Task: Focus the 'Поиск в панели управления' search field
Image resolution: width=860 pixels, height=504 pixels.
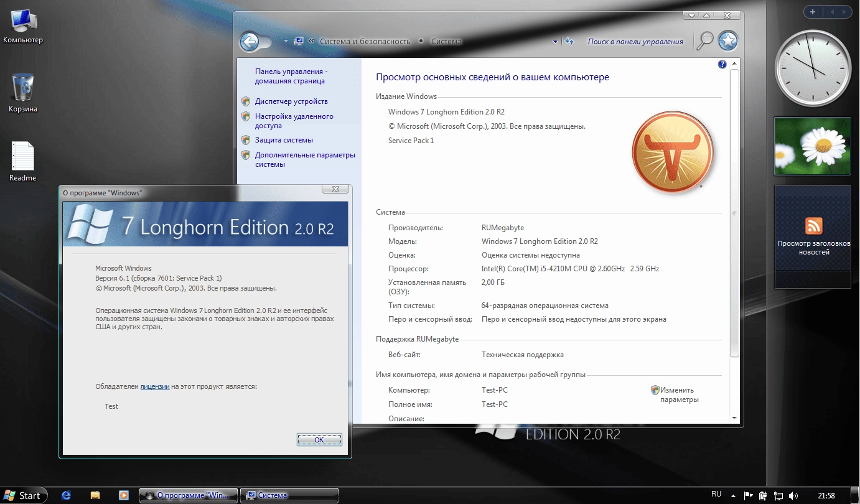Action: [635, 42]
